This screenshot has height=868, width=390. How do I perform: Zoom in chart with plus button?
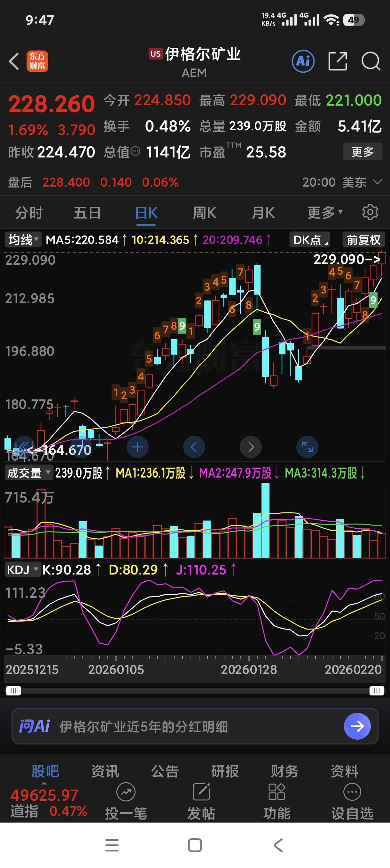[138, 447]
